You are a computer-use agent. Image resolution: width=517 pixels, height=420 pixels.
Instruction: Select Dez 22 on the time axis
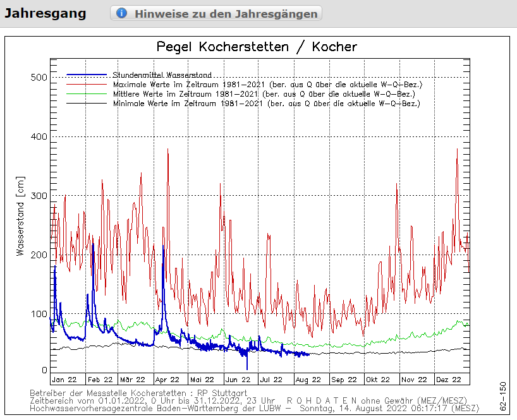tap(449, 380)
